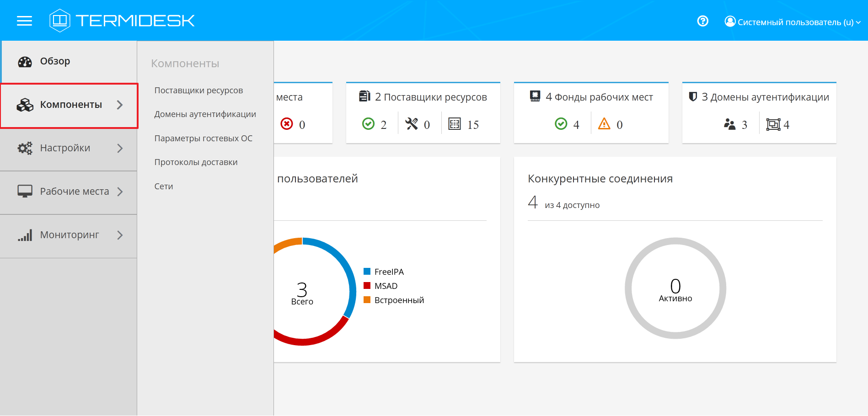Open Протоколы доставки submenu link

[196, 162]
